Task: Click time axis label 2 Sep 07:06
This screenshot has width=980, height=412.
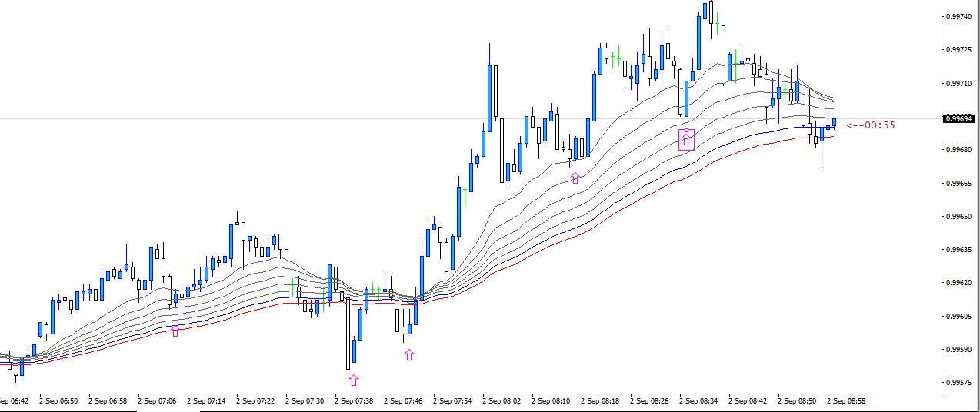Action: 157,401
